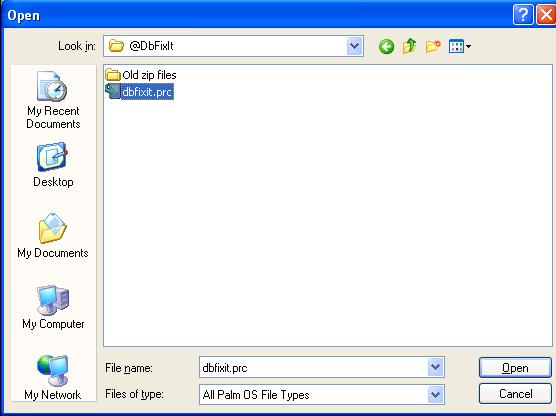The image size is (556, 416).
Task: Expand the Files of type dropdown
Action: tap(435, 394)
